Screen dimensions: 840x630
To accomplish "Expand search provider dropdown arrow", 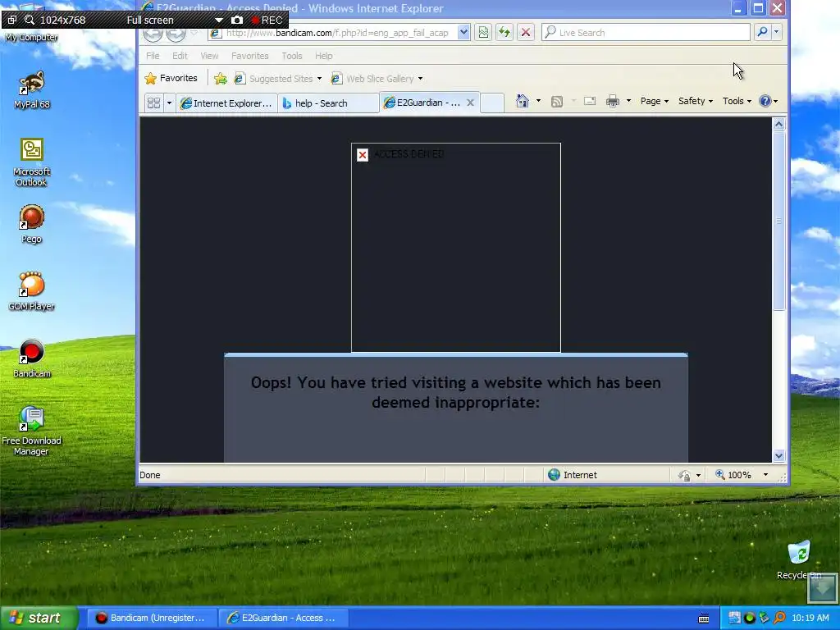I will 776,32.
